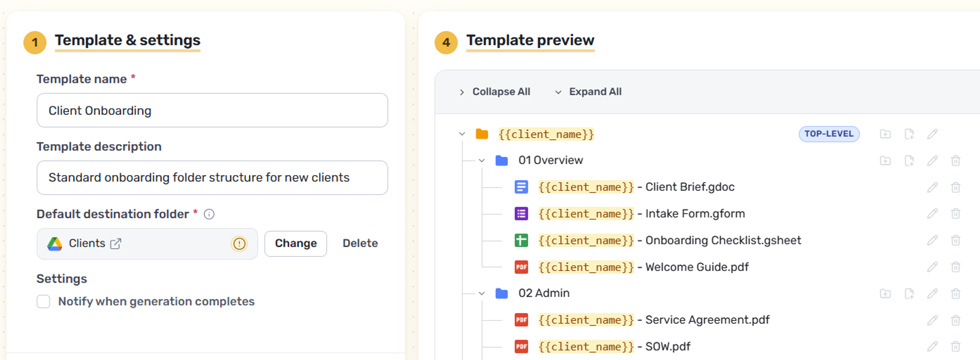Click Expand All in template preview
Viewport: 980px width, 360px height.
tap(588, 92)
